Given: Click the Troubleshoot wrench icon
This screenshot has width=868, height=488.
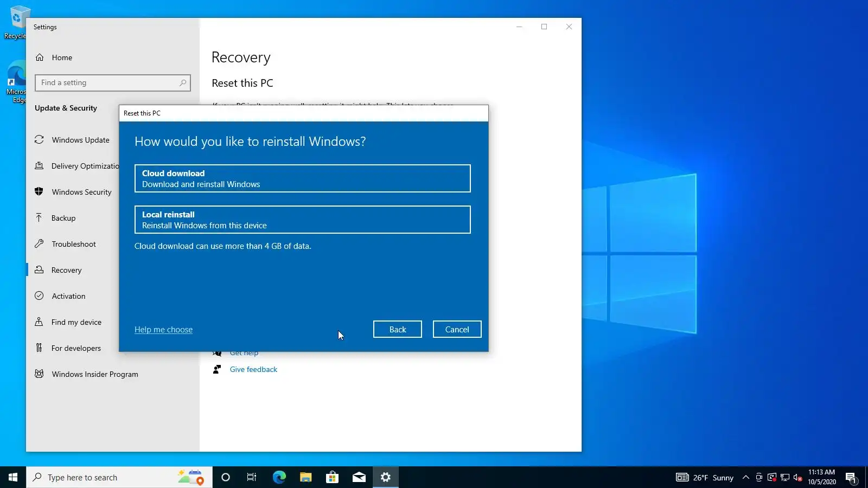Looking at the screenshot, I should (x=39, y=244).
